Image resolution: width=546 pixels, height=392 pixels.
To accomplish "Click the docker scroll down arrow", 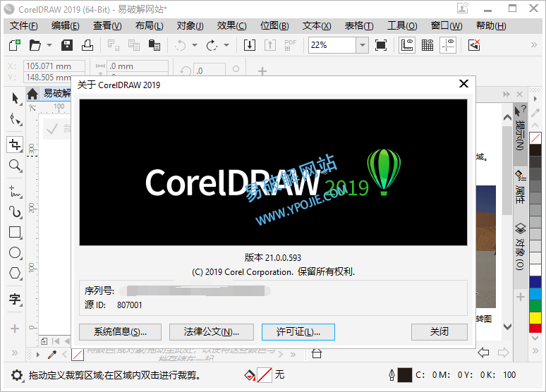I will coord(507,326).
